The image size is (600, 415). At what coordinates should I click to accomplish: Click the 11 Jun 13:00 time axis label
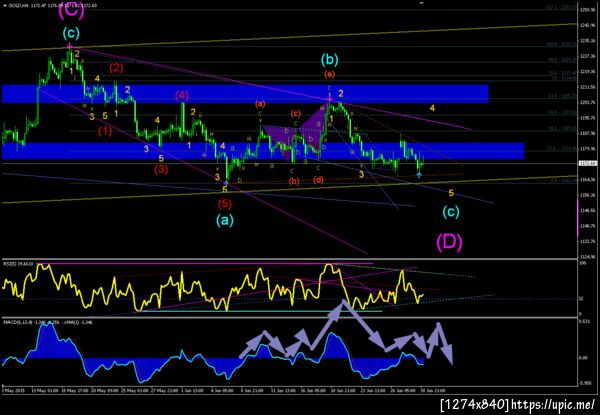click(x=283, y=391)
